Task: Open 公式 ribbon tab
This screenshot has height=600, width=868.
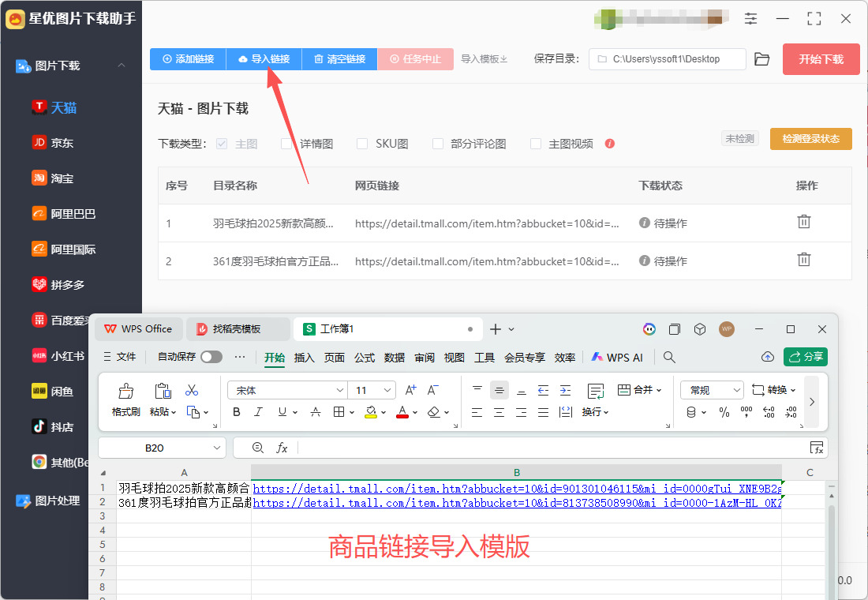Action: click(365, 358)
